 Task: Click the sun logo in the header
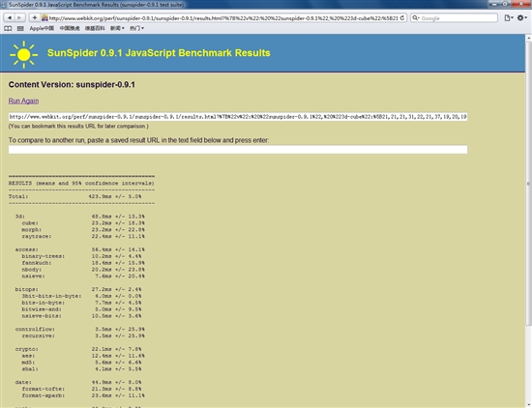(x=23, y=54)
